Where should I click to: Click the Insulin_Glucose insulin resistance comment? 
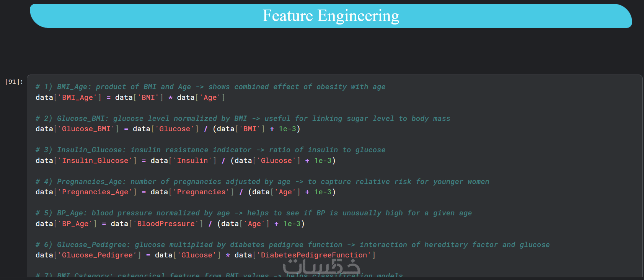pos(210,150)
